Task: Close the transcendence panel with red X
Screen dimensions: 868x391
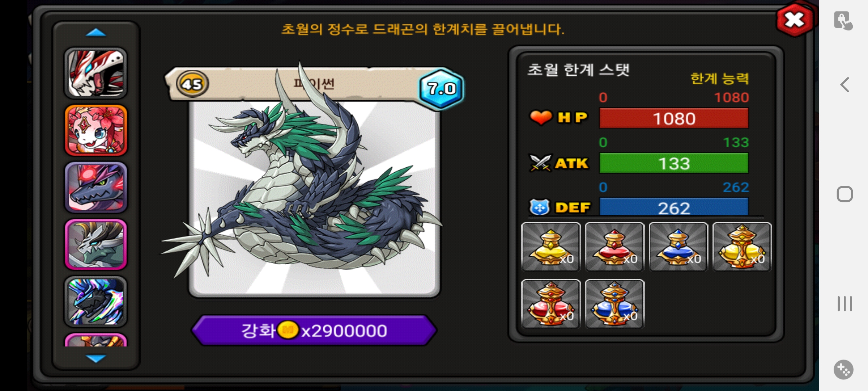Action: click(795, 20)
